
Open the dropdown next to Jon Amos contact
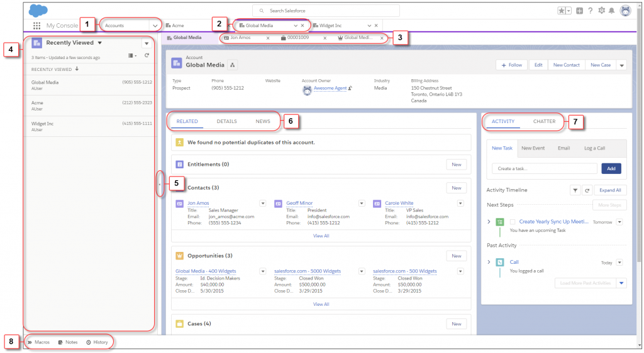[263, 204]
